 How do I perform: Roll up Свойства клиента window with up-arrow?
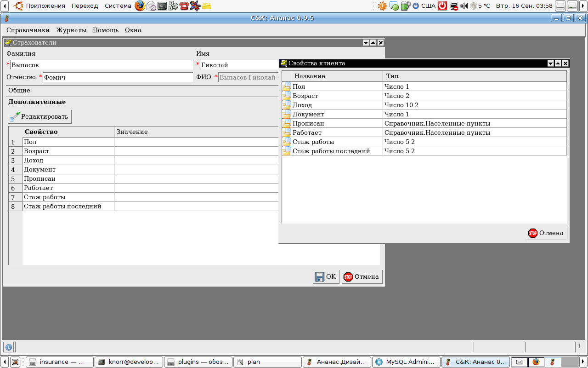tap(558, 63)
